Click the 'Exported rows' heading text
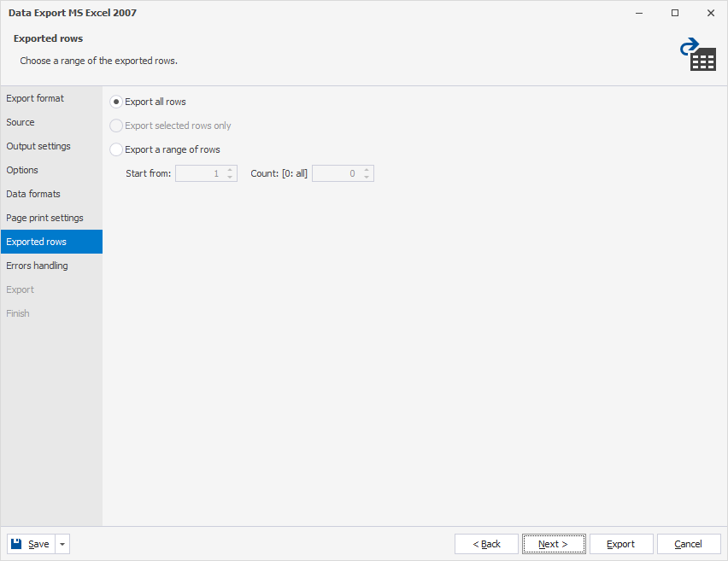Screen dimensions: 728x561 pyautogui.click(x=49, y=38)
